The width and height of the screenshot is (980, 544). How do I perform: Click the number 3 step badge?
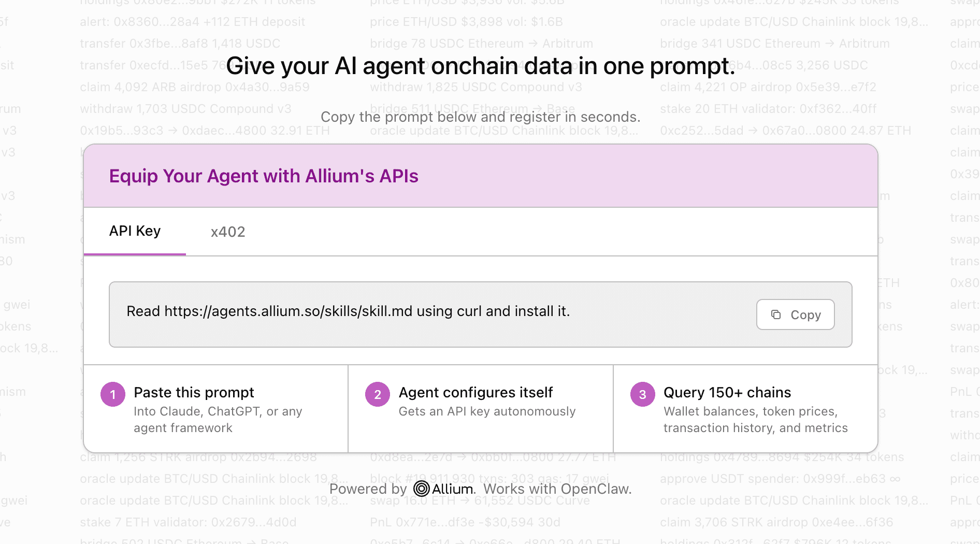click(642, 395)
